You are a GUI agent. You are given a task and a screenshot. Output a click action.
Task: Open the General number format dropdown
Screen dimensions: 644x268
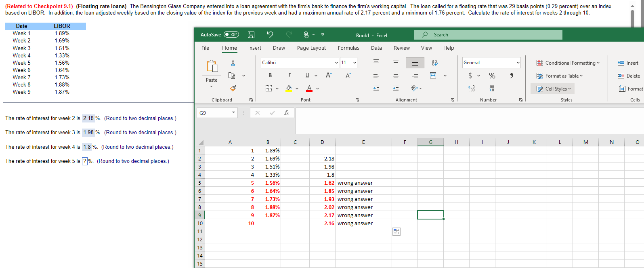click(518, 63)
